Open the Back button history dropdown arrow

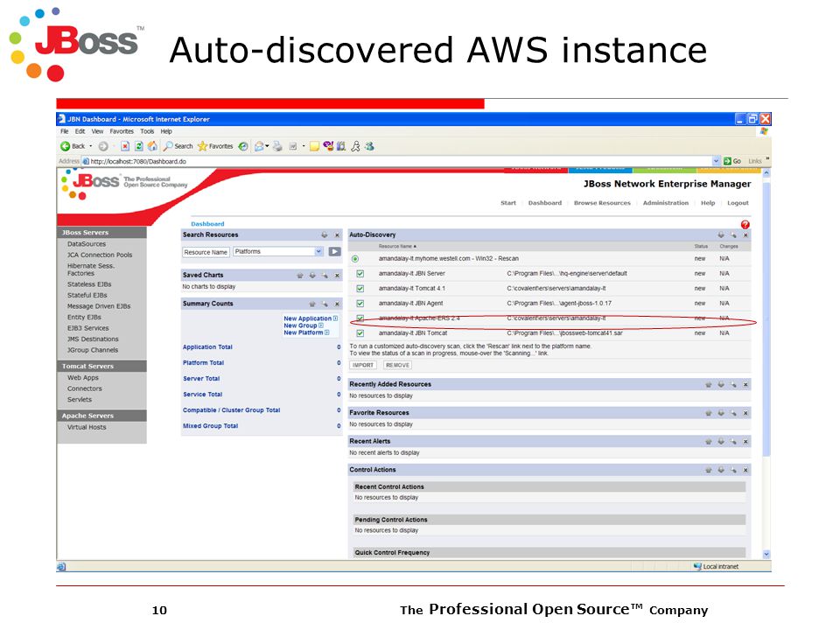[90, 146]
